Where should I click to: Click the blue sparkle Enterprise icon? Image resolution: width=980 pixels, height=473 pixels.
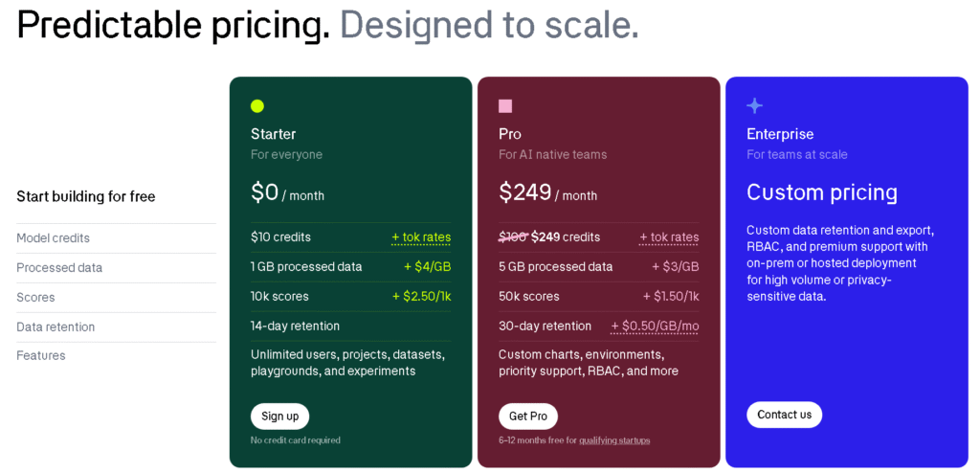(754, 105)
